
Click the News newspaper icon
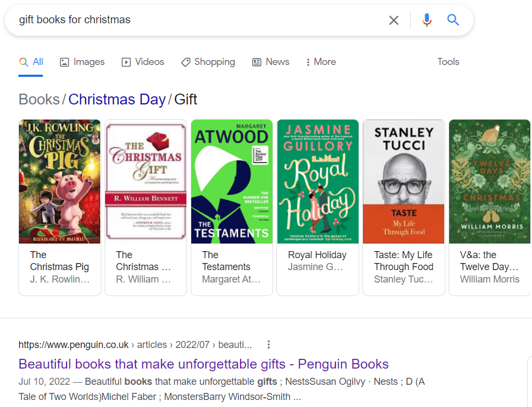pyautogui.click(x=256, y=62)
